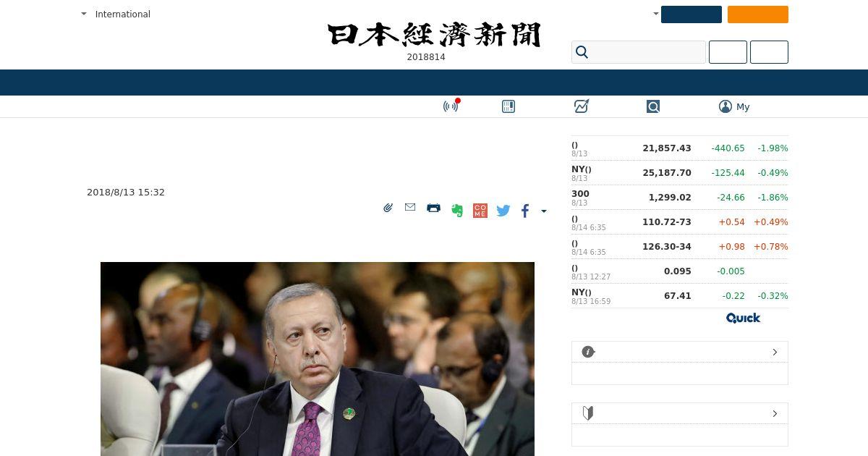Click the QUICK logo under market table
Screen dimensions: 868x456
click(743, 318)
